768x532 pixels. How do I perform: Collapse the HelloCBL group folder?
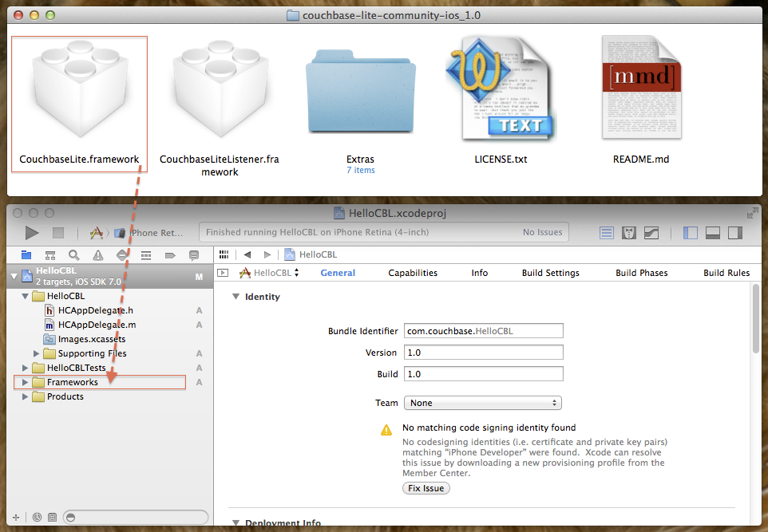[25, 296]
